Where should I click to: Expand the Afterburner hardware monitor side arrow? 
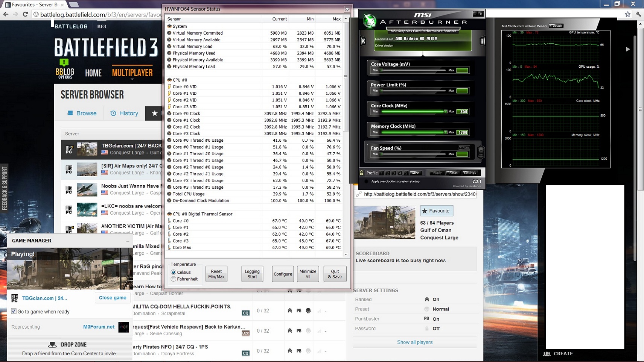pos(627,49)
